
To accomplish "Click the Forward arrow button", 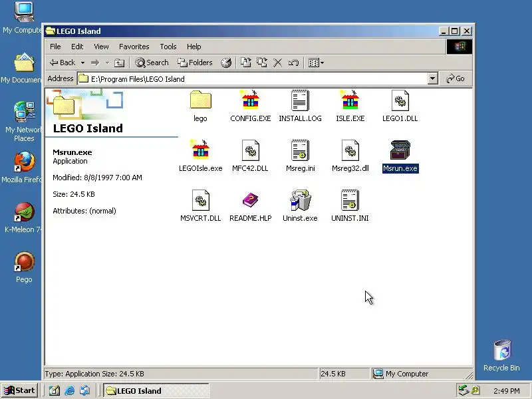I will tap(95, 63).
